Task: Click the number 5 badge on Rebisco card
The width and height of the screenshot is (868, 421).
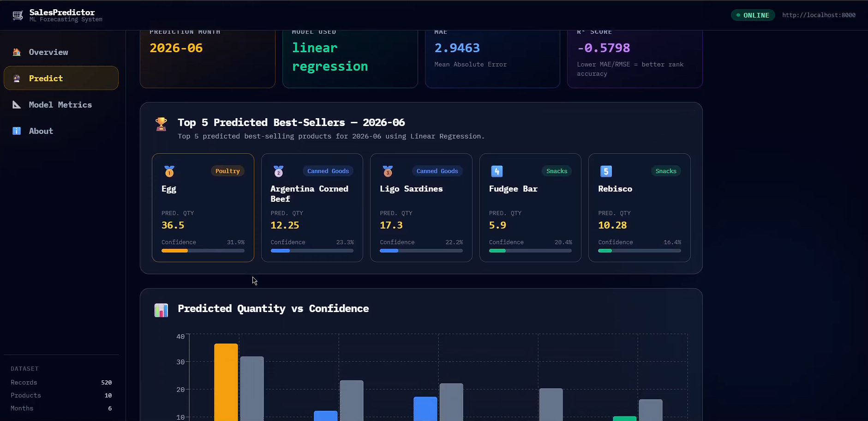Action: [x=606, y=171]
